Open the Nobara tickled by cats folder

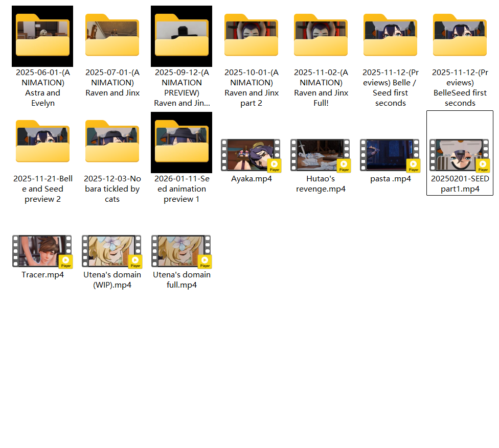[112, 142]
